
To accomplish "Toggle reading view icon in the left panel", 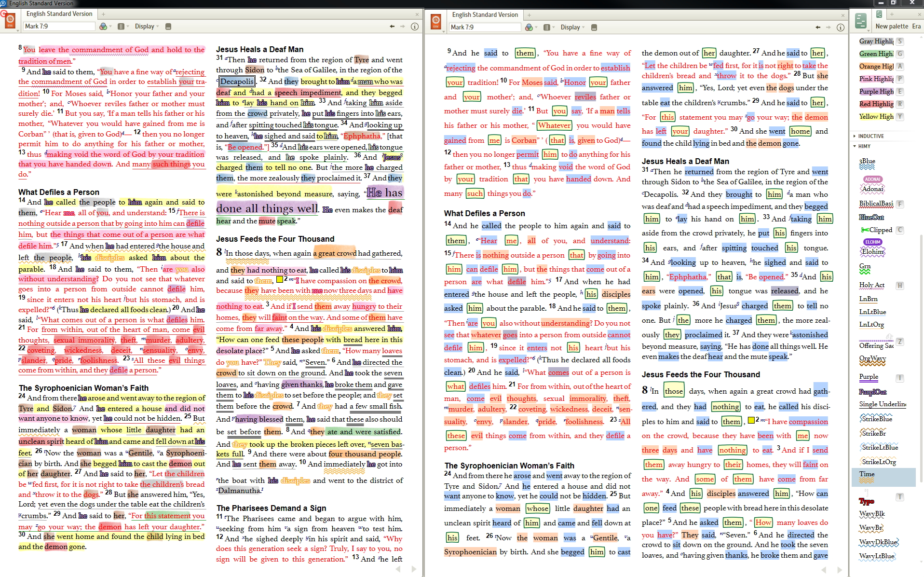I will [168, 27].
